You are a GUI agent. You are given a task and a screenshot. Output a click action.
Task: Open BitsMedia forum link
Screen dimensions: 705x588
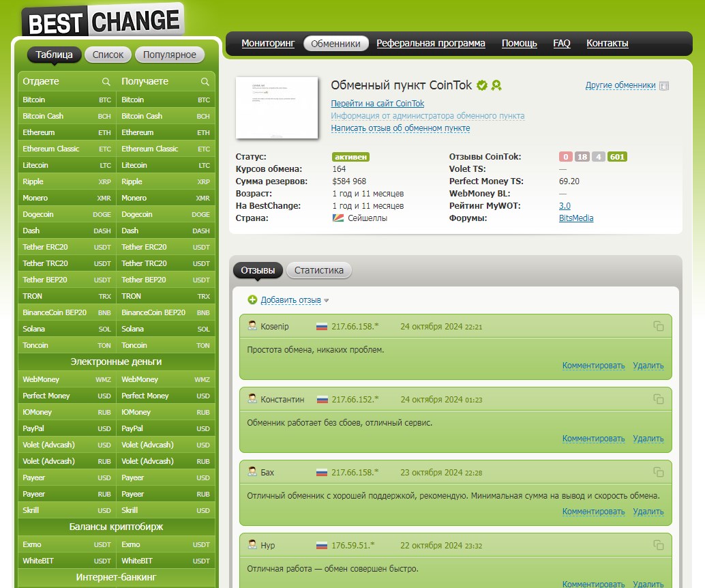coord(576,218)
